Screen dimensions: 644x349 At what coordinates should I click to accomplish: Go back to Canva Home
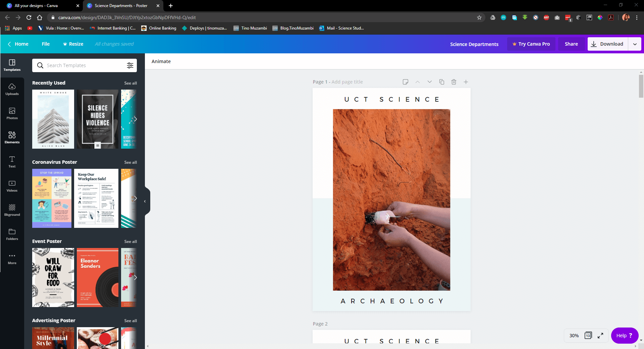click(x=18, y=44)
